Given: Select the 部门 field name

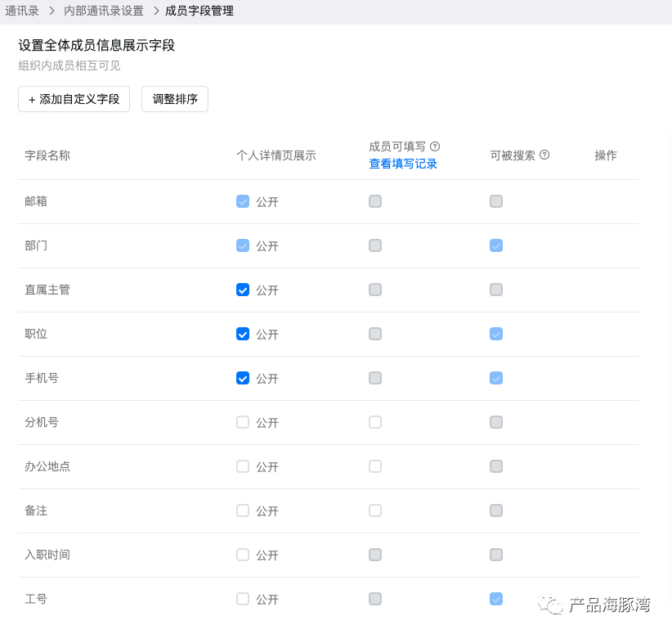Looking at the screenshot, I should tap(36, 245).
